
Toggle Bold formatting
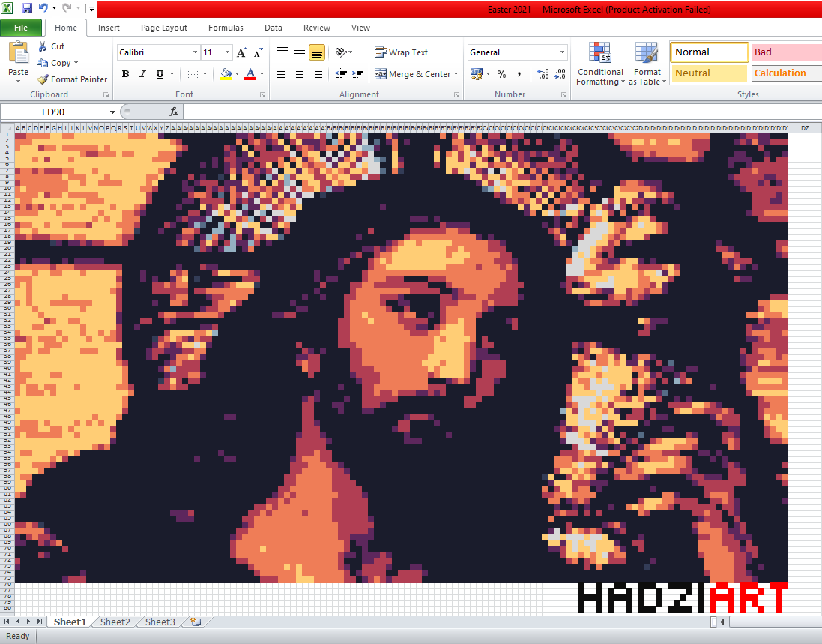pos(125,74)
